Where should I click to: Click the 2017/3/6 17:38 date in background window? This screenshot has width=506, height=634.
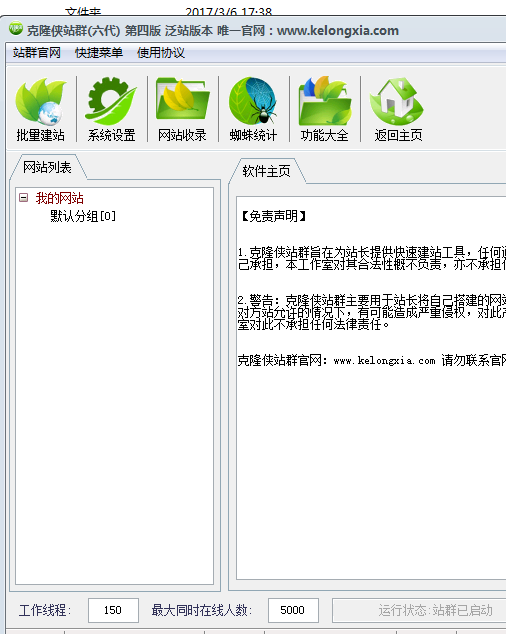pos(228,12)
